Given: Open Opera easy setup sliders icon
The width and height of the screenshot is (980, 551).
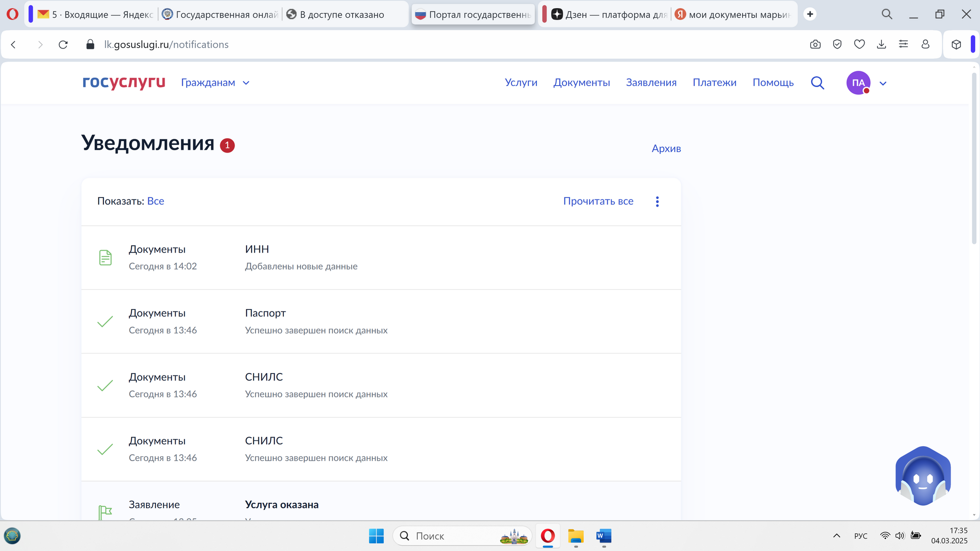Looking at the screenshot, I should tap(903, 44).
